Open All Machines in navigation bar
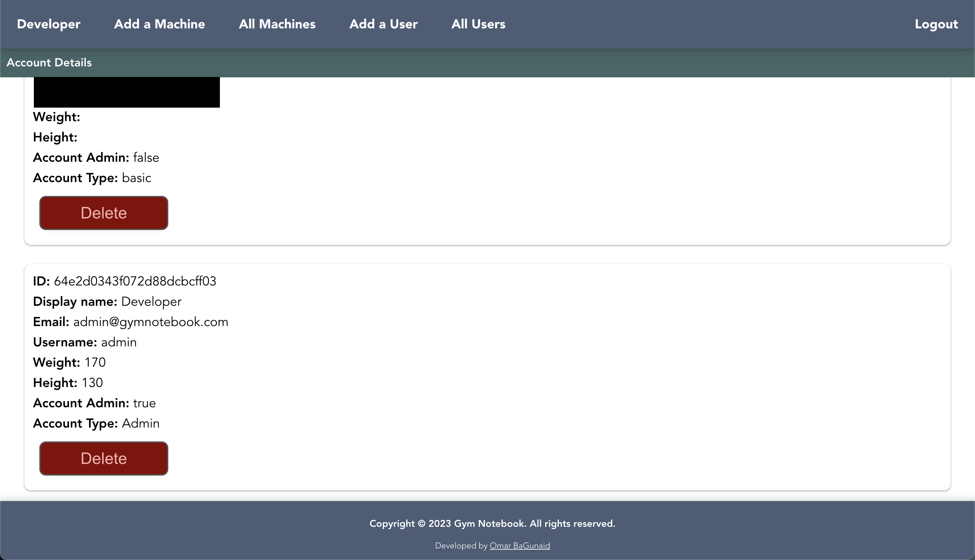Image resolution: width=975 pixels, height=560 pixels. pos(277,24)
